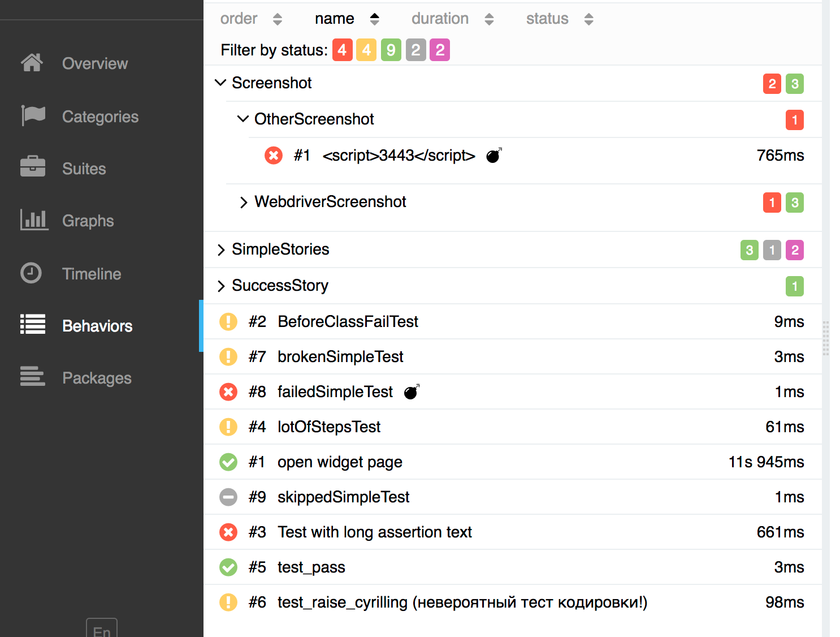Select the Graphs bar chart icon
This screenshot has width=840, height=637.
[34, 219]
